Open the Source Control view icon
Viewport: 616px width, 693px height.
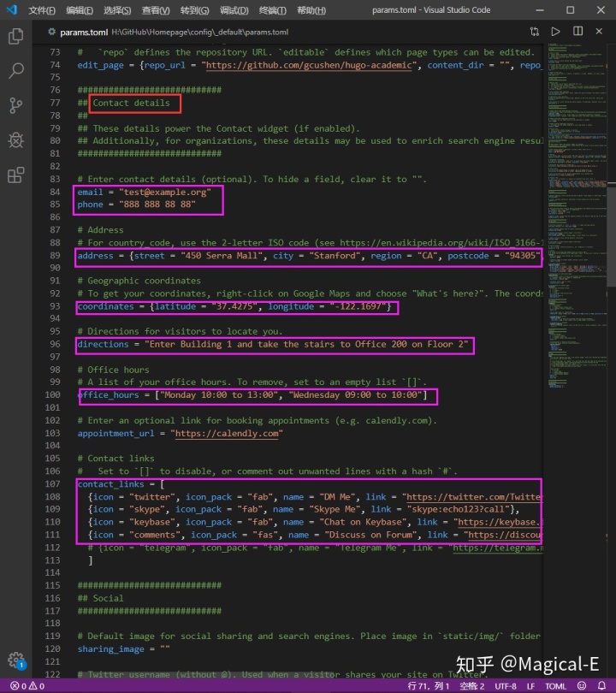click(x=16, y=105)
